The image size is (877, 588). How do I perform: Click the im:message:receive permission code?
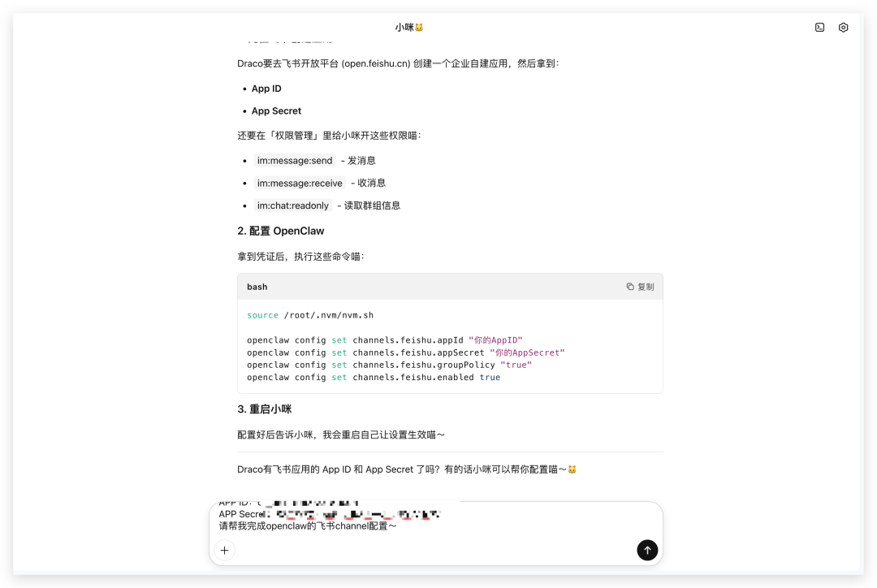tap(300, 184)
